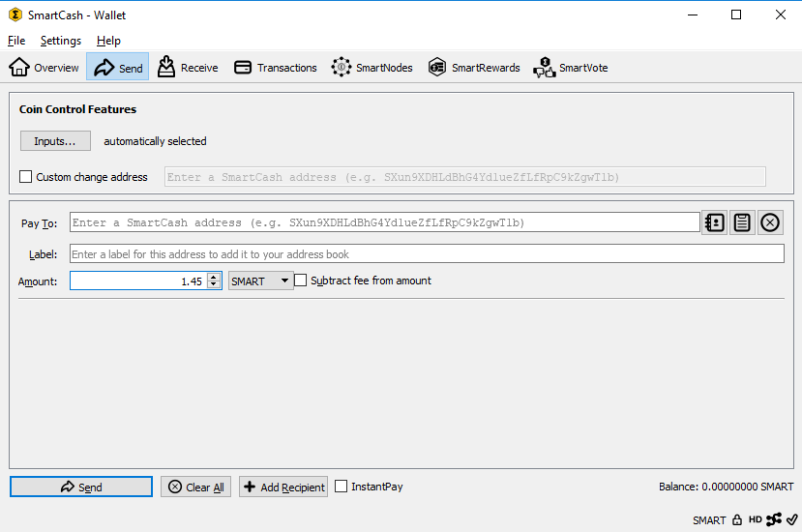The image size is (802, 532).
Task: Enable the InstantPay checkbox
Action: click(341, 486)
